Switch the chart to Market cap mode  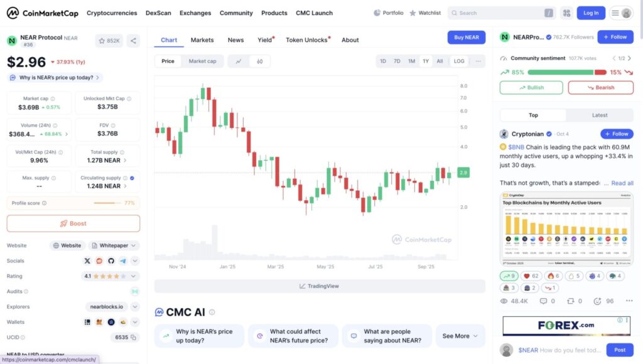[x=202, y=61]
